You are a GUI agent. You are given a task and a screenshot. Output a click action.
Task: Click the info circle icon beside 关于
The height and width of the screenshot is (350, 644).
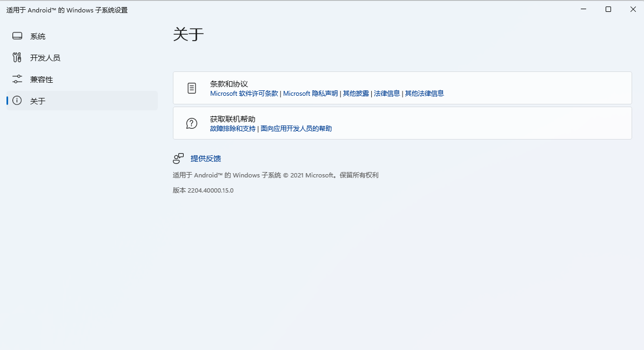point(17,101)
